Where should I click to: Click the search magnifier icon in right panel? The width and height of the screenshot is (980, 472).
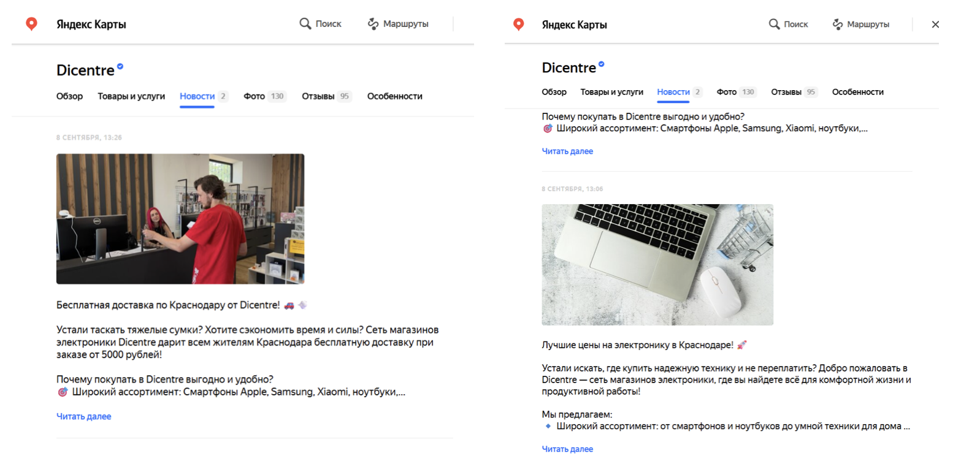[x=774, y=24]
